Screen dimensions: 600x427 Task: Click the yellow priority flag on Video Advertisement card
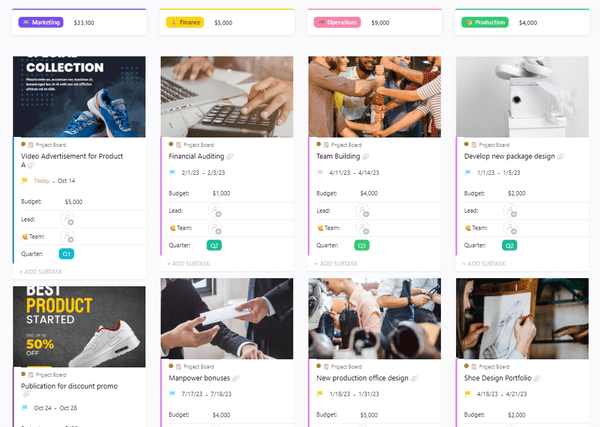click(25, 181)
